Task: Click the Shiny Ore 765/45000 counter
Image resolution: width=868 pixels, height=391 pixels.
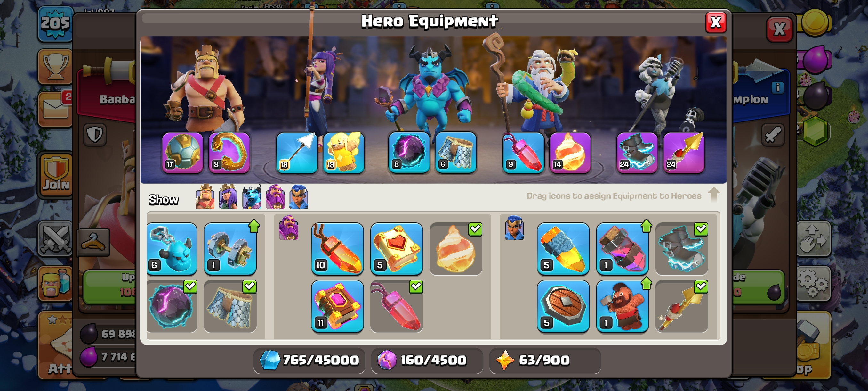Action: pos(309,360)
